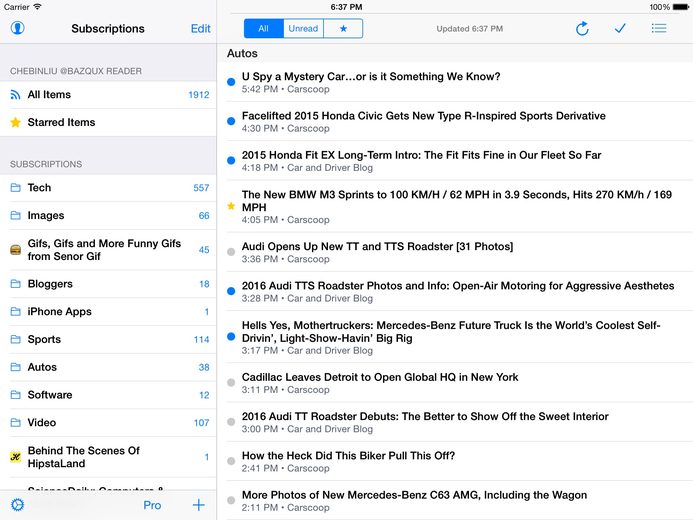Open the iPhone Apps folder

(109, 312)
